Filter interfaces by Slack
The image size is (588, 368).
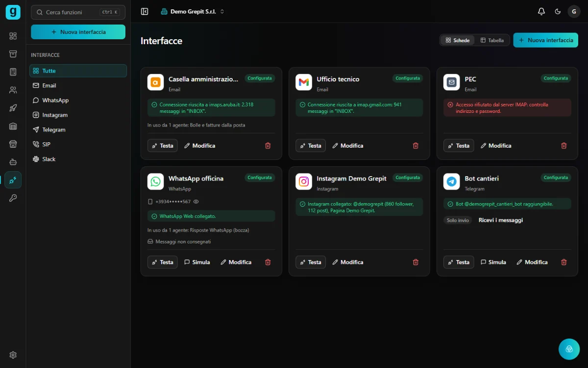pyautogui.click(x=78, y=159)
